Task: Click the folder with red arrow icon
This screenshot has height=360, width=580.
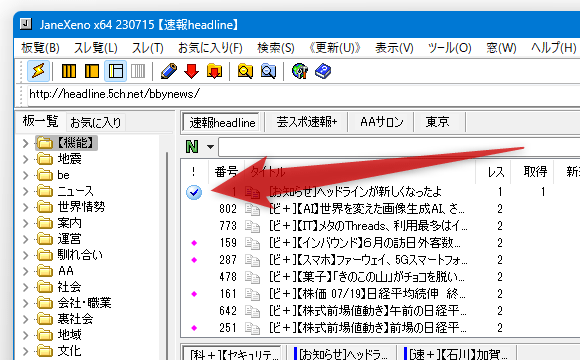Action: pos(214,71)
